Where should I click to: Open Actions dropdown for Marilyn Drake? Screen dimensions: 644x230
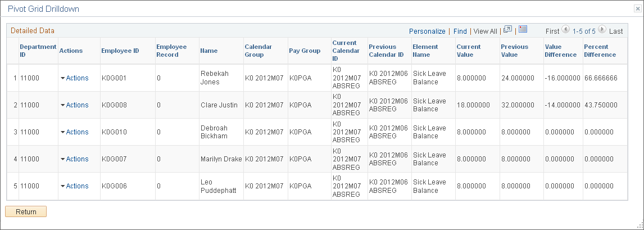coord(74,159)
